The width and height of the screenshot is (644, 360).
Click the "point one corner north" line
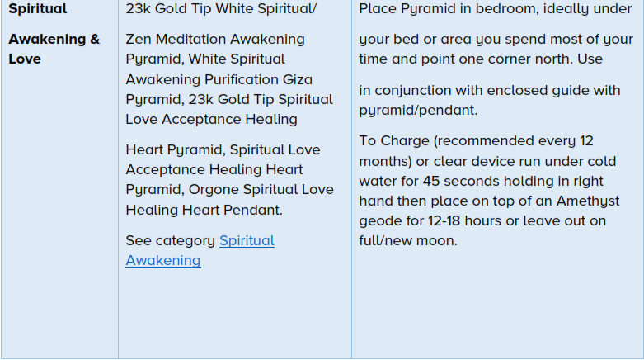481,59
